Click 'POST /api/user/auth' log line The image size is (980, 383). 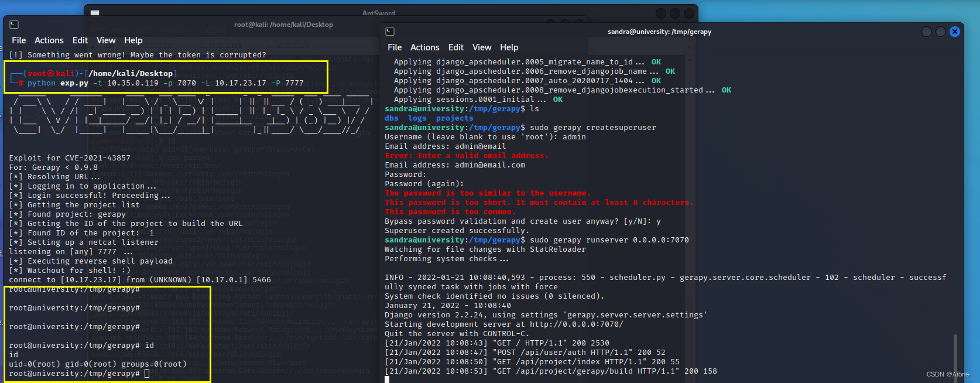[525, 353]
